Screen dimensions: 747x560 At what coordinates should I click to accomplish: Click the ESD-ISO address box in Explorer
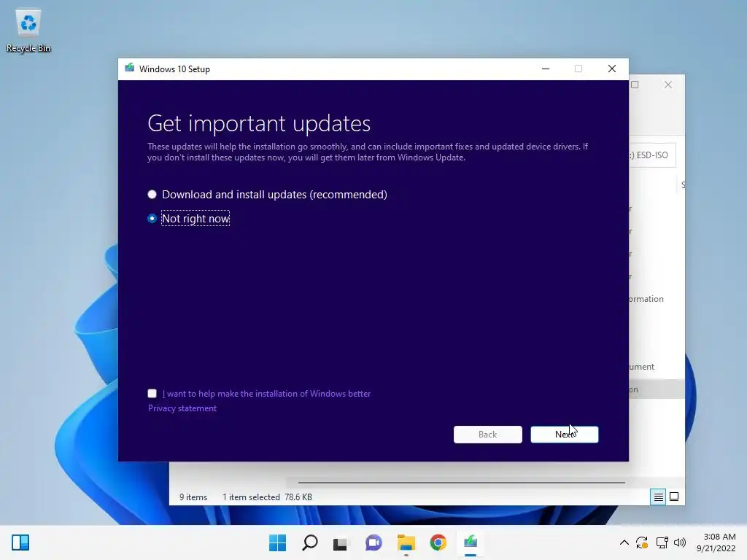coord(652,155)
